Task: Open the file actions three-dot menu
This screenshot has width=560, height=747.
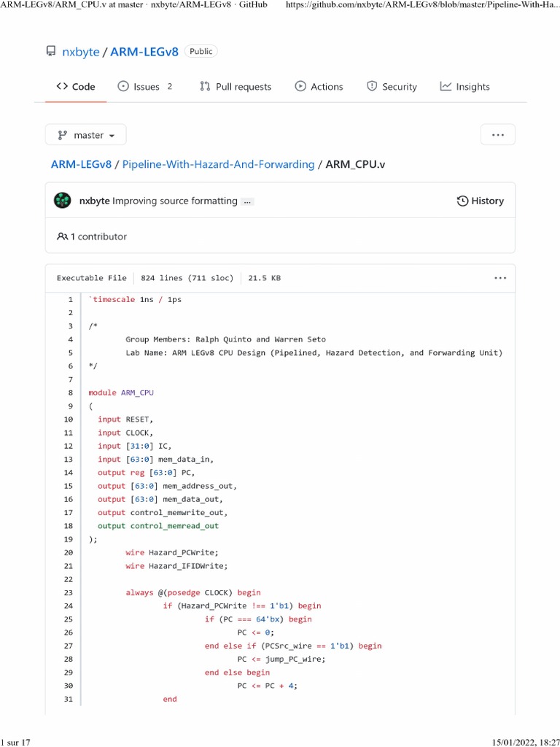Action: pyautogui.click(x=499, y=278)
